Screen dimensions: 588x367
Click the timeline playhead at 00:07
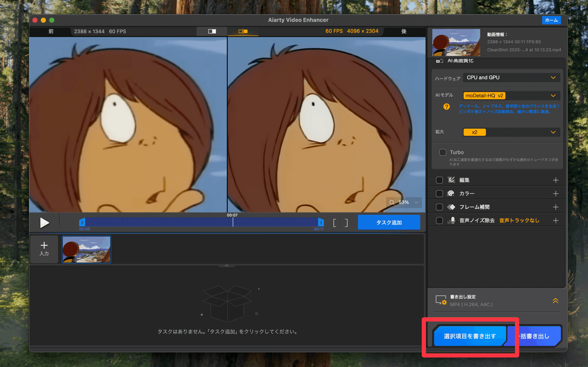[233, 222]
